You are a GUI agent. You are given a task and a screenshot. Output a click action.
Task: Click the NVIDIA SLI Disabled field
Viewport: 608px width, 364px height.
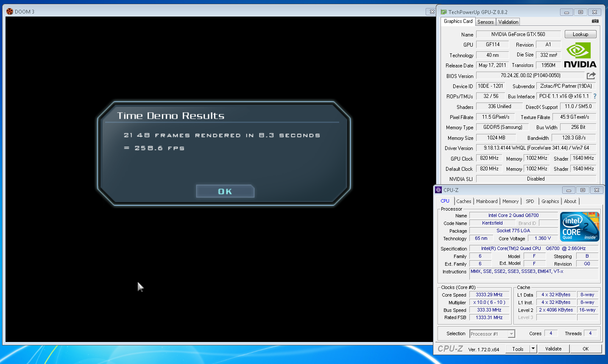pyautogui.click(x=536, y=179)
